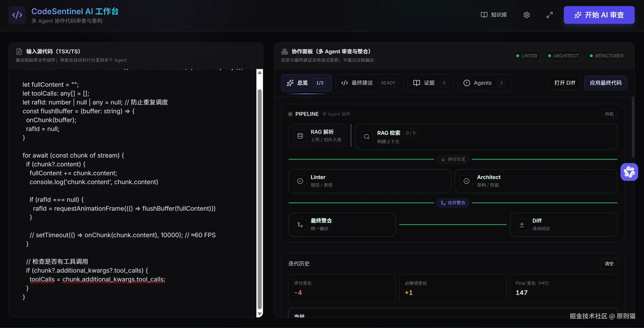The image size is (644, 328).
Task: Switch to the 最终建议 tab
Action: click(369, 83)
